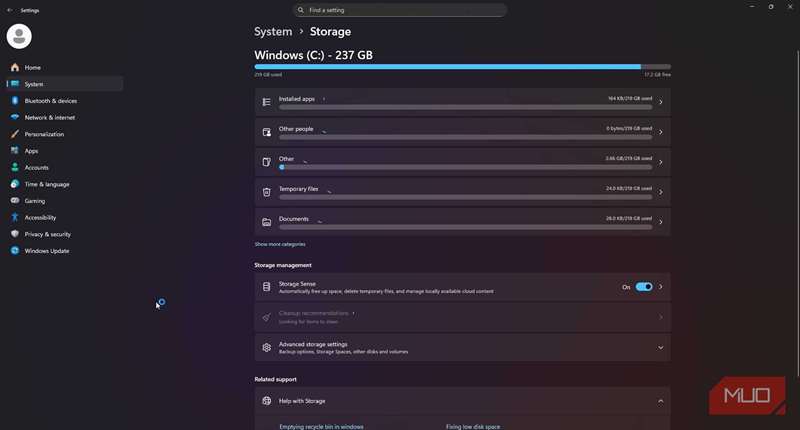Image resolution: width=800 pixels, height=430 pixels.
Task: Click the Find a setting search box
Action: [400, 10]
